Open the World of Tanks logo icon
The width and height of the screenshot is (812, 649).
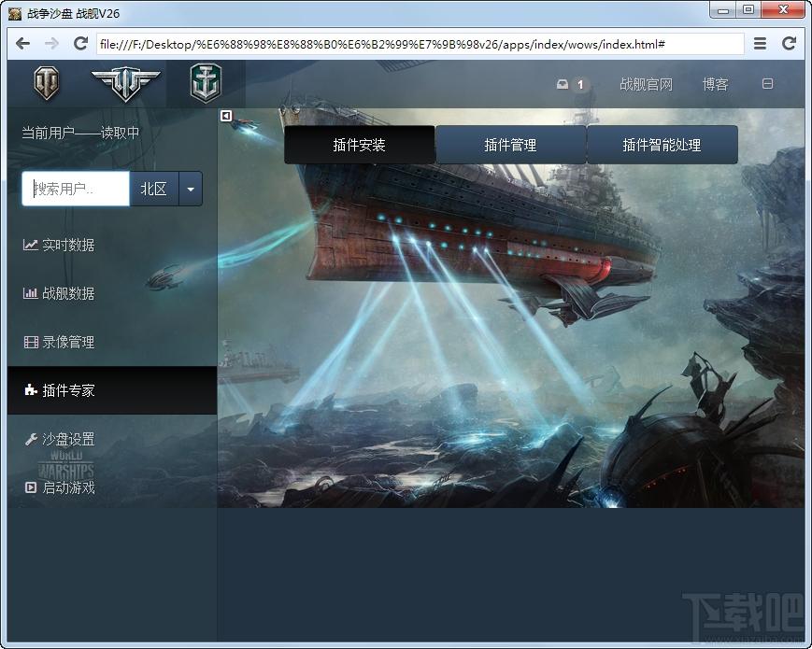(46, 83)
